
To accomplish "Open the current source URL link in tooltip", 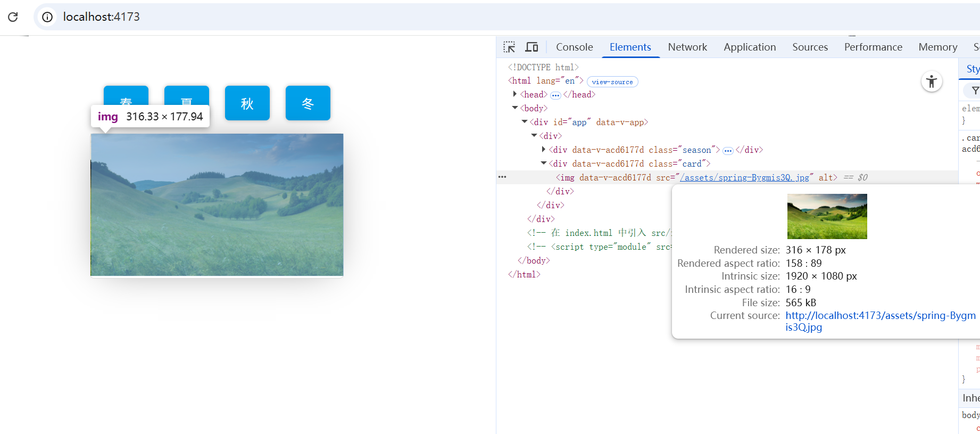I will (881, 321).
